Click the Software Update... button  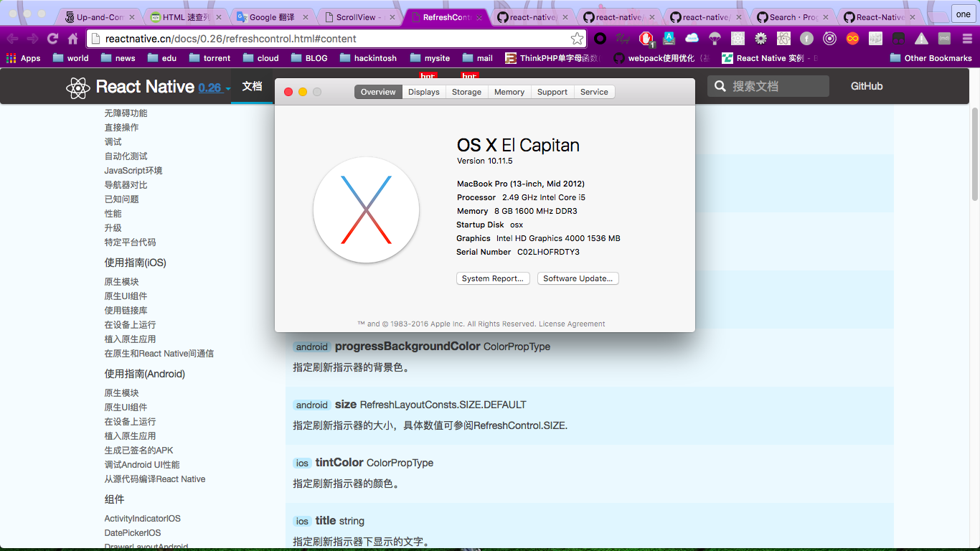(578, 278)
